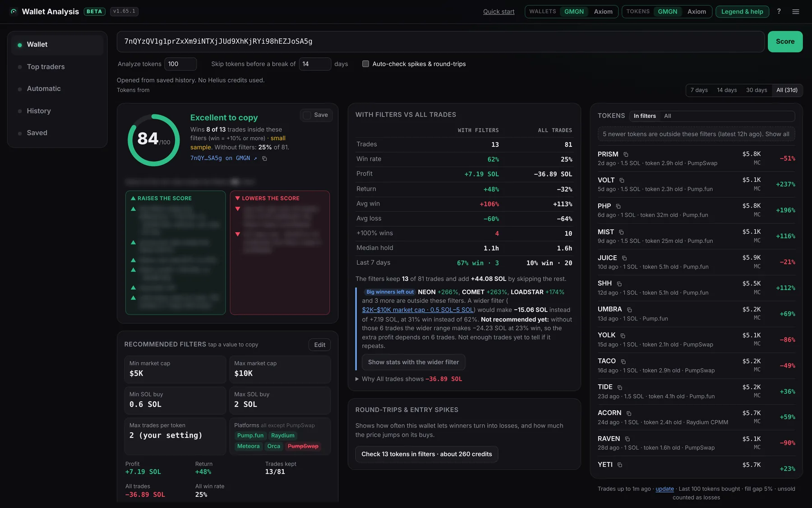Viewport: 812px width, 508px height.
Task: Copy the Min market cap $5K value
Action: [175, 369]
